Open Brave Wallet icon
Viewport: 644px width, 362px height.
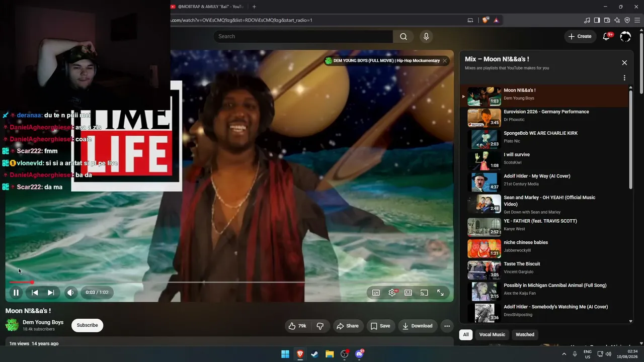[607, 20]
